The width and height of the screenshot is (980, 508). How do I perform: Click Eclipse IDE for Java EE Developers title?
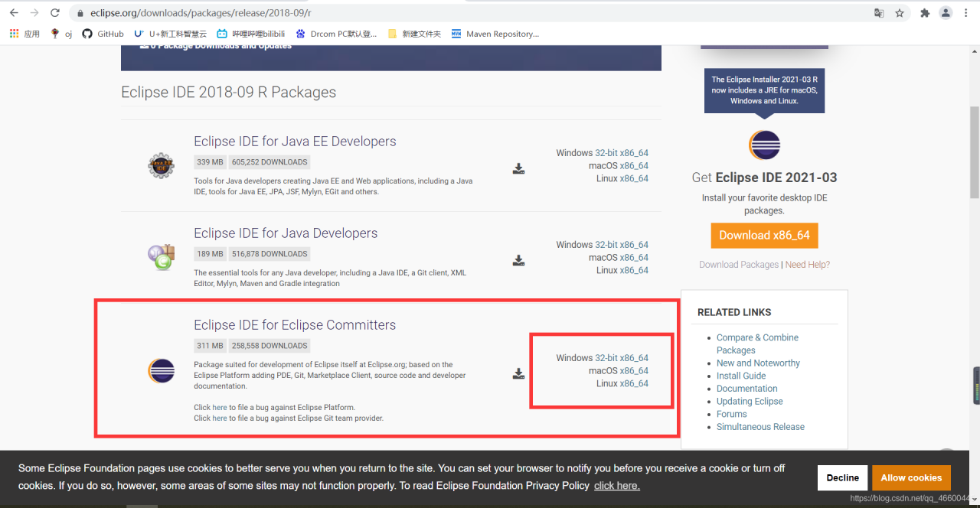click(295, 142)
